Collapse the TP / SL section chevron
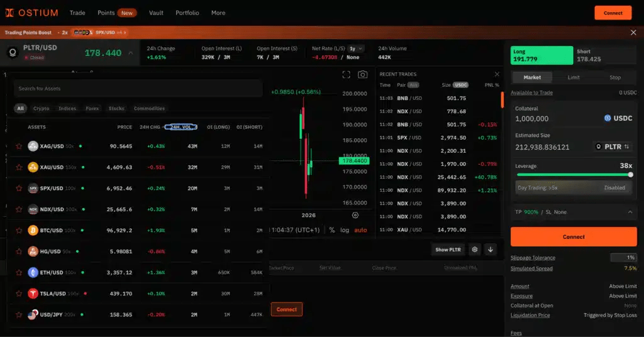 [x=630, y=213]
